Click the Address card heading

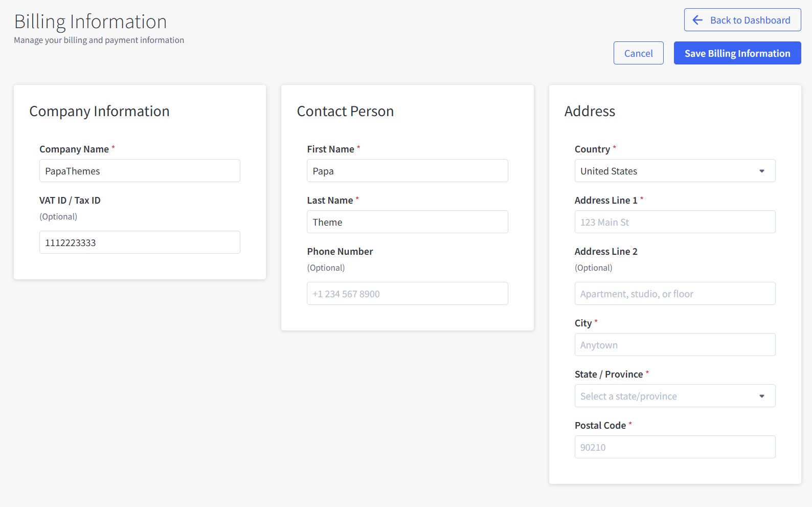590,112
